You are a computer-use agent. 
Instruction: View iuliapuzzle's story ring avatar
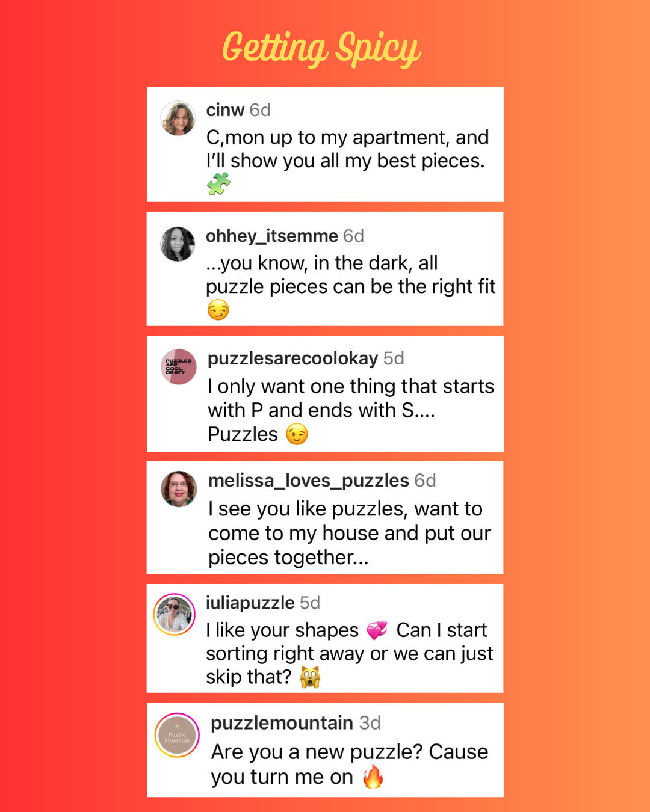[175, 614]
